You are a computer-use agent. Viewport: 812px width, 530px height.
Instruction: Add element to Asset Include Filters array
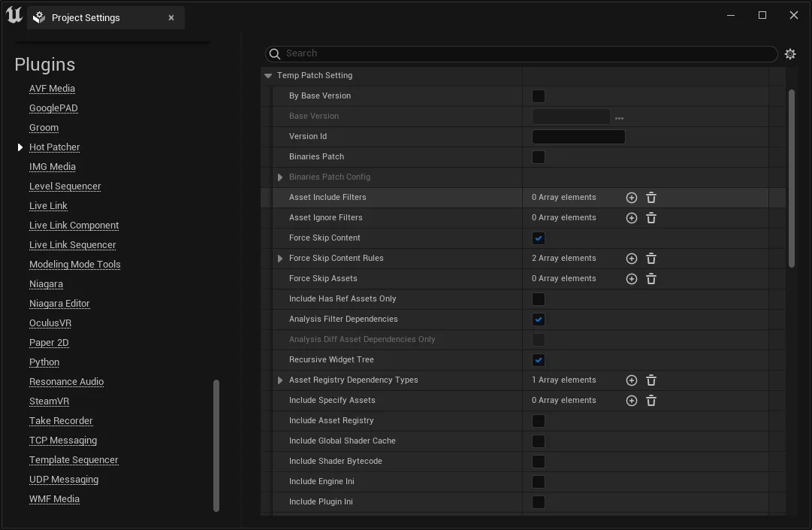click(x=632, y=198)
